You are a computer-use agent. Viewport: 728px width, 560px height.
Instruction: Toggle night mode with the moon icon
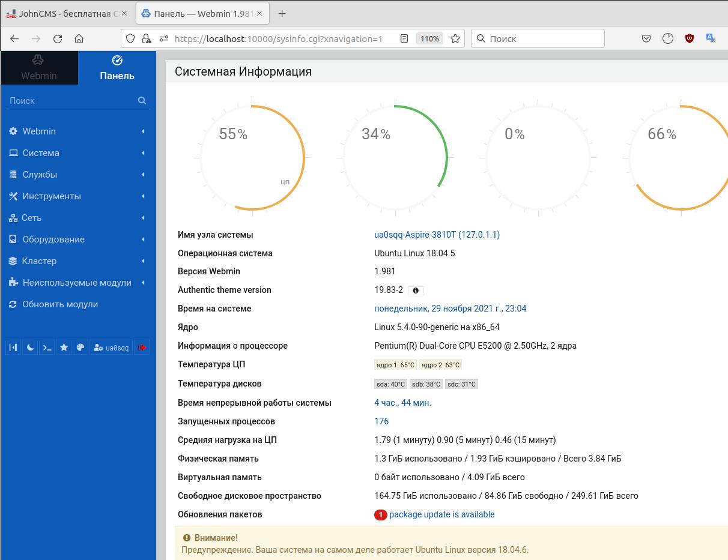pos(30,348)
